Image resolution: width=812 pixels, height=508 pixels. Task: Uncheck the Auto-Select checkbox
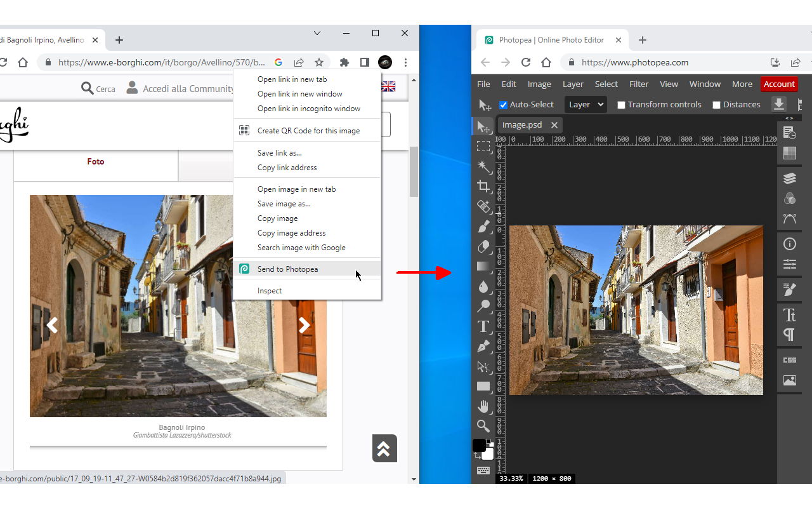click(503, 105)
